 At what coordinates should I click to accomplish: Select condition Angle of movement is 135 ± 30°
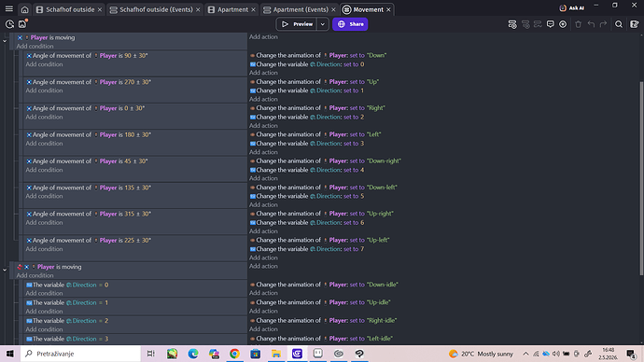coord(89,188)
